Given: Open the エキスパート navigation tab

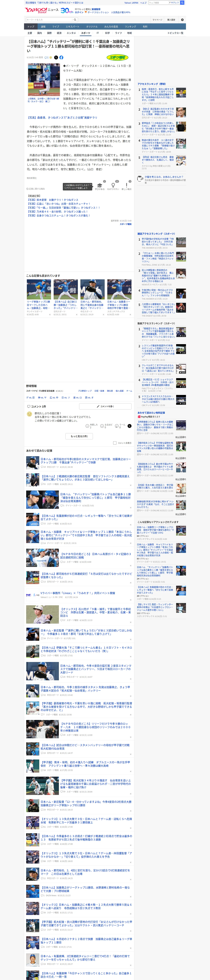Looking at the screenshot, I should (72, 27).
